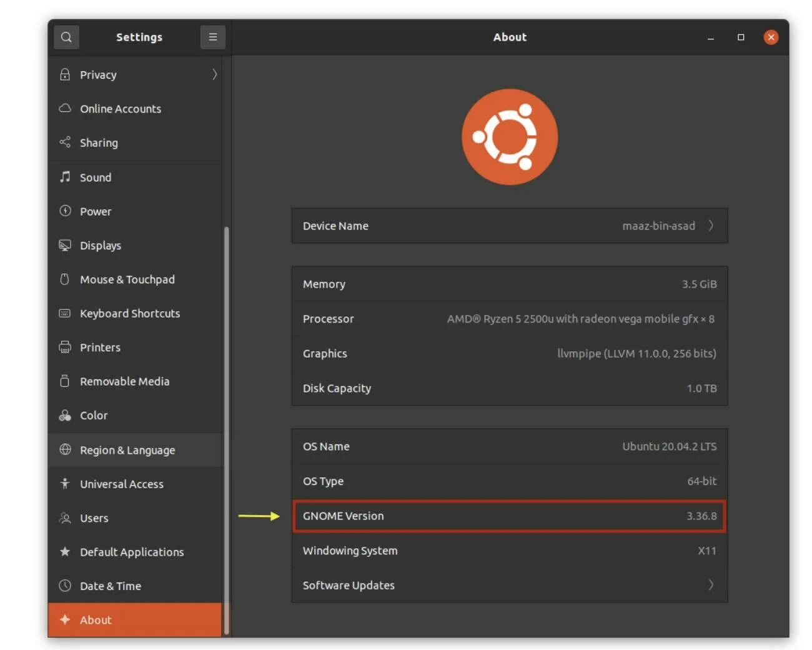The width and height of the screenshot is (812, 650).
Task: Click the sidebar vertical scrollbar
Action: click(226, 431)
